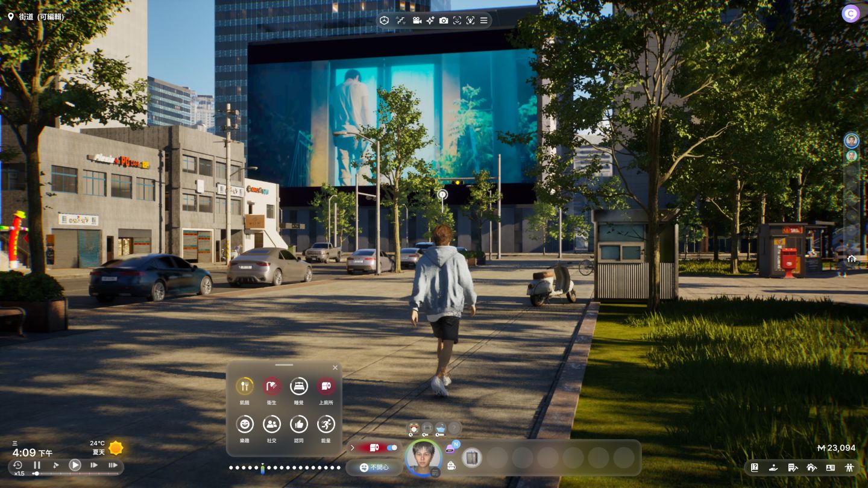The height and width of the screenshot is (488, 868).
Task: Open the backpack inventory icon
Action: pos(451,465)
